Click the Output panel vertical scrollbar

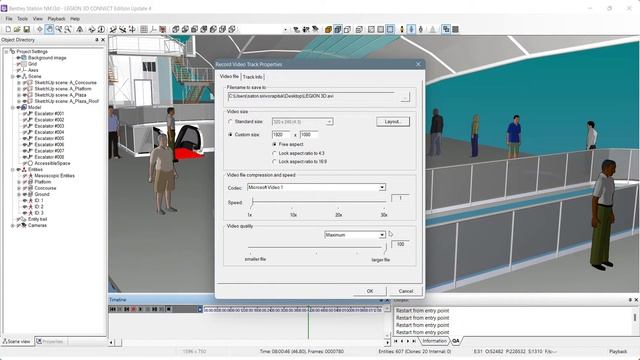click(635, 317)
